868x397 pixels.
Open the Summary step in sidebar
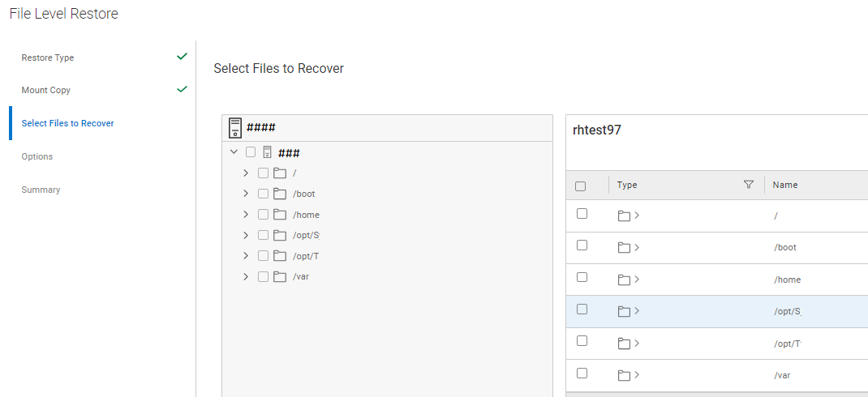click(x=41, y=190)
